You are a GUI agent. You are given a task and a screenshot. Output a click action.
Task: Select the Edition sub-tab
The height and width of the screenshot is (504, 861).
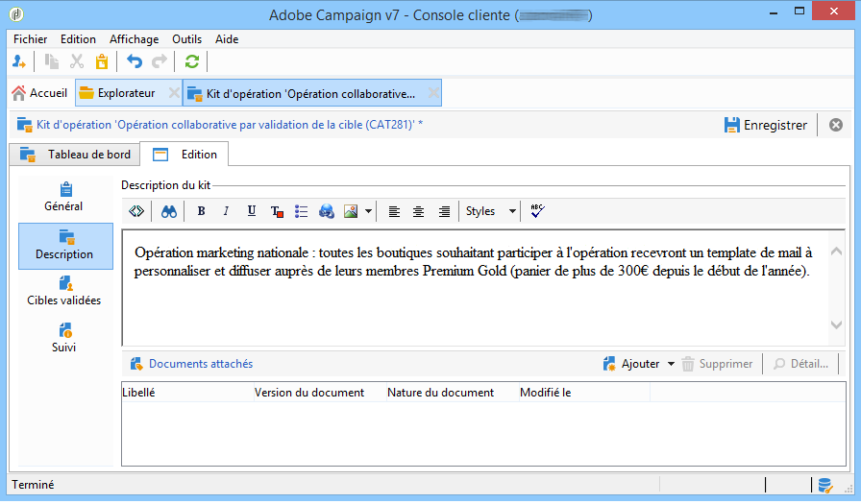click(184, 155)
